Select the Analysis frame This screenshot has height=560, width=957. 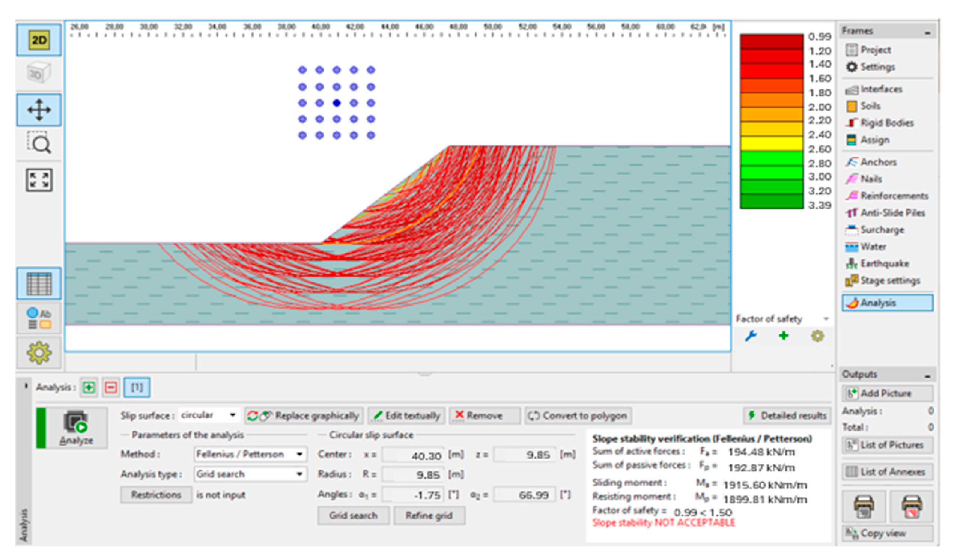click(x=888, y=303)
